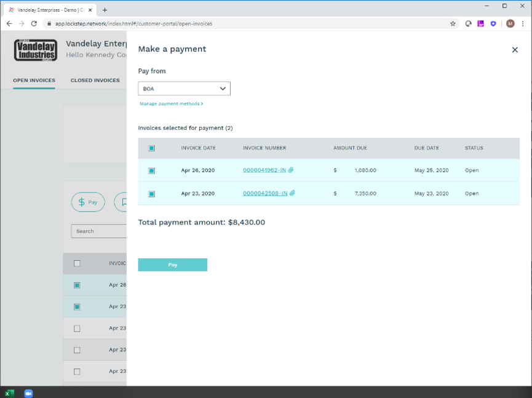The width and height of the screenshot is (532, 398).
Task: Open the Chrome profile avatar M
Action: 510,24
